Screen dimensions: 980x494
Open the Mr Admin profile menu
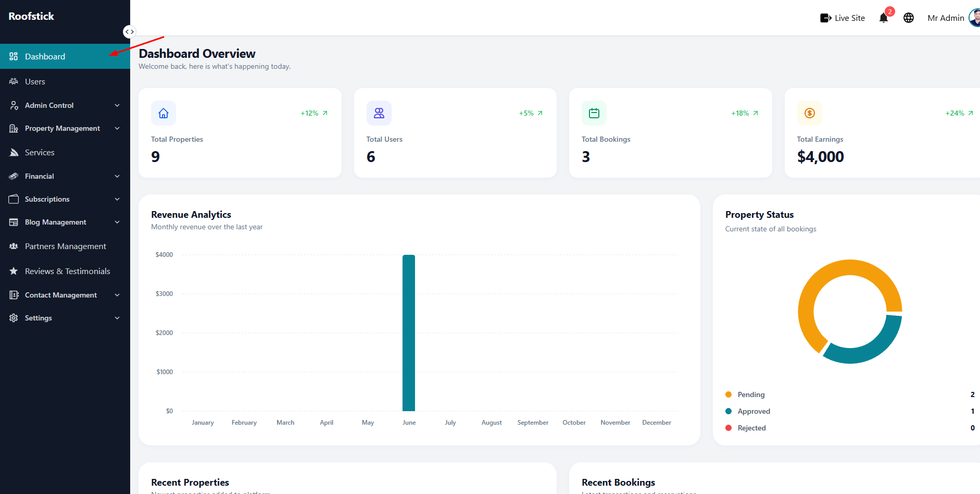952,18
